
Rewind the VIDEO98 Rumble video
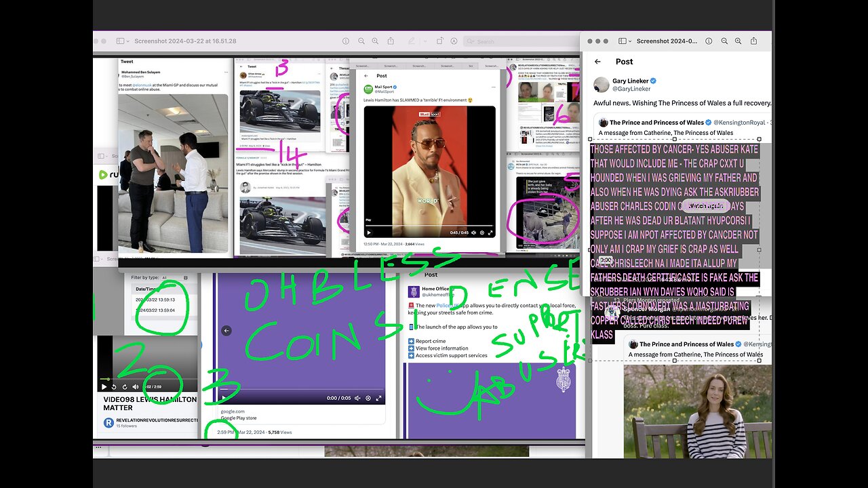pyautogui.click(x=114, y=386)
